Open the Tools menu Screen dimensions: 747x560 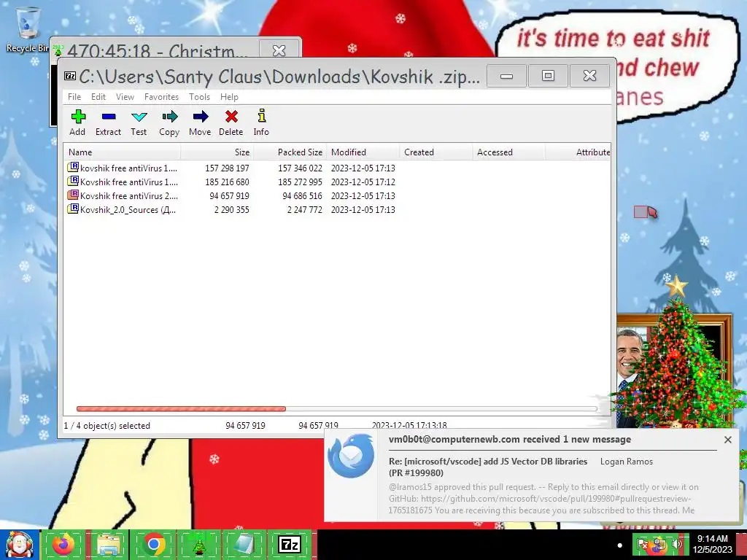(199, 97)
